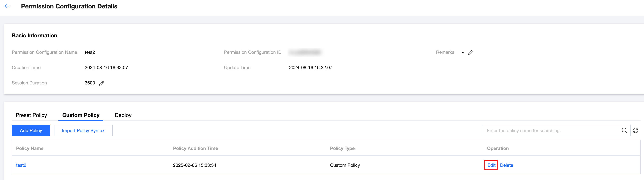Edit Session Duration via pencil icon
Viewport: 644px width, 180px height.
[101, 83]
